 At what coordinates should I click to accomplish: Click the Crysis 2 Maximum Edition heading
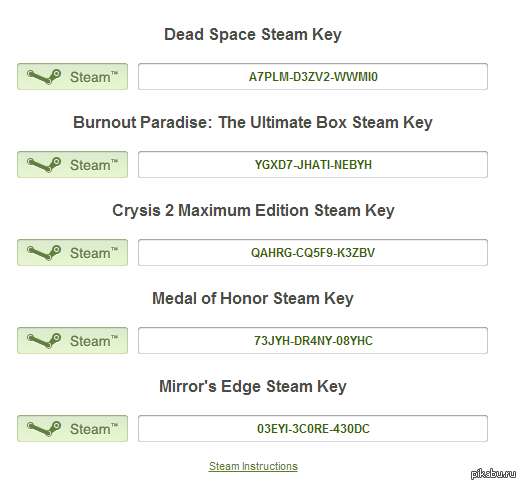click(x=253, y=211)
